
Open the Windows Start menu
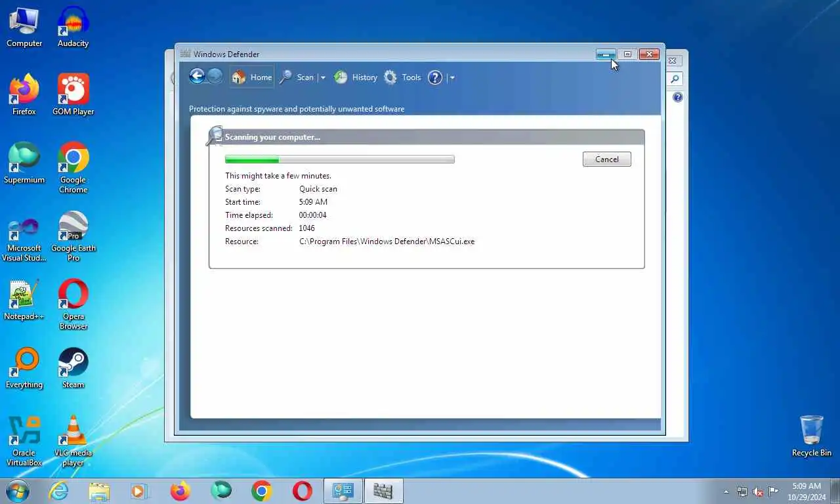tap(17, 491)
